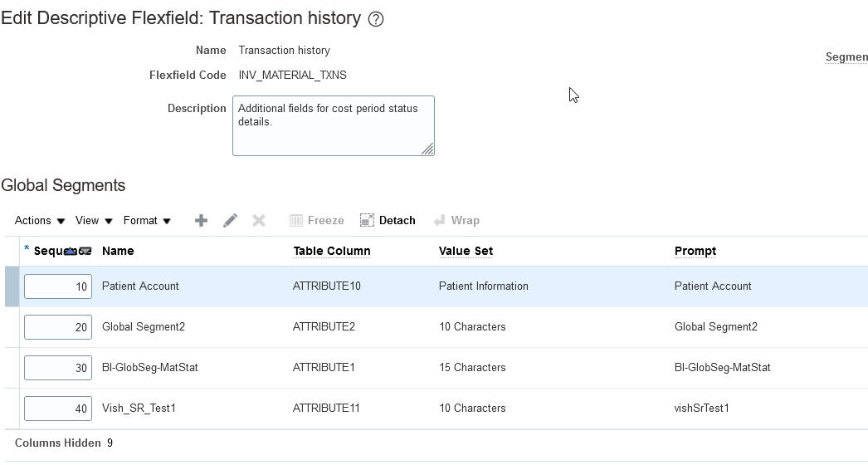Click the sequence field containing 20
Screen dimensions: 868x465
tap(58, 327)
